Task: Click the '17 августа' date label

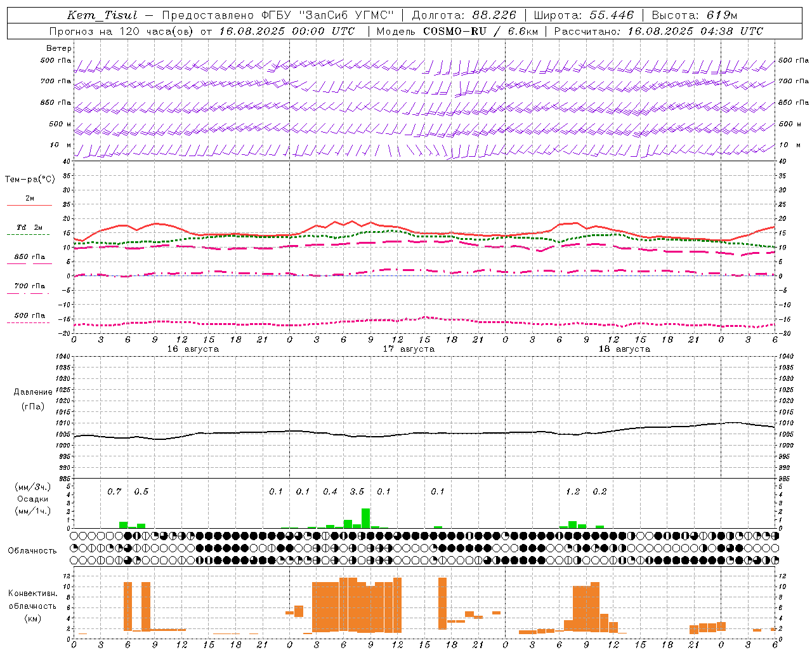Action: (409, 349)
